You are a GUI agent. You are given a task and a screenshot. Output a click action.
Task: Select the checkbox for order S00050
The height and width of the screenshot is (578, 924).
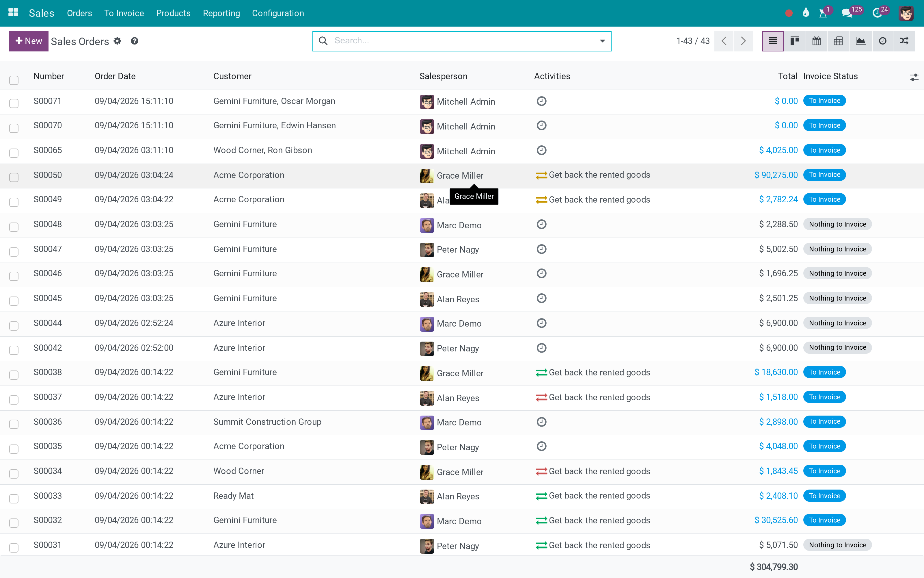14,177
